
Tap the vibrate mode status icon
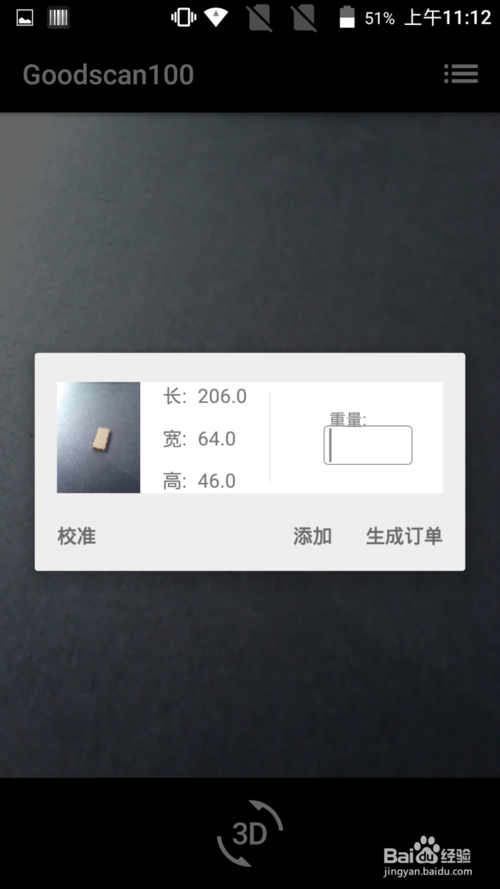(184, 18)
